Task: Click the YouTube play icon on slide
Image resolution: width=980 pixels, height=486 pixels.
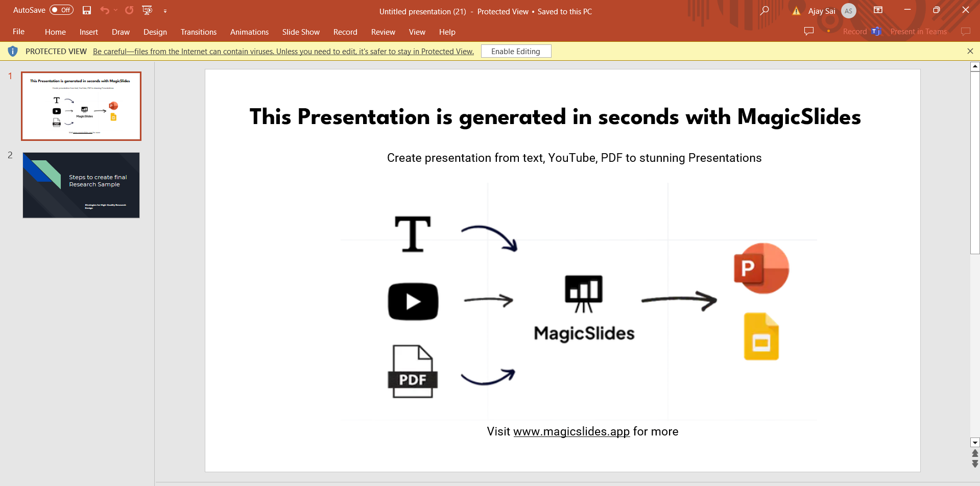Action: click(413, 301)
